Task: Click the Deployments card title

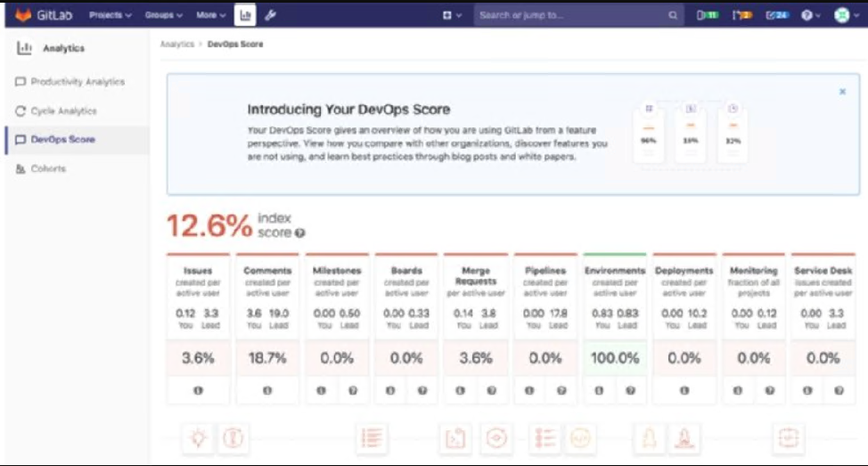Action: [684, 271]
